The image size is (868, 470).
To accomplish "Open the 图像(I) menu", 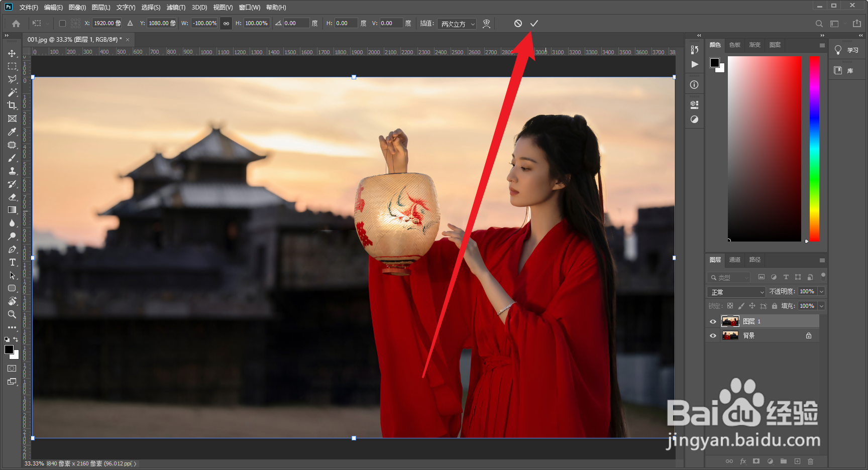I will 77,7.
